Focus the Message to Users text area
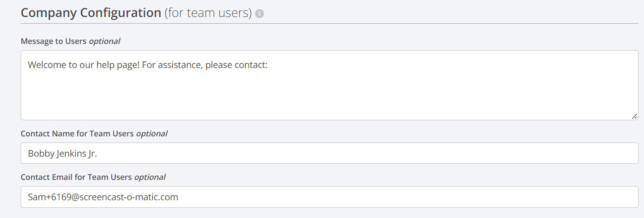 tap(330, 85)
